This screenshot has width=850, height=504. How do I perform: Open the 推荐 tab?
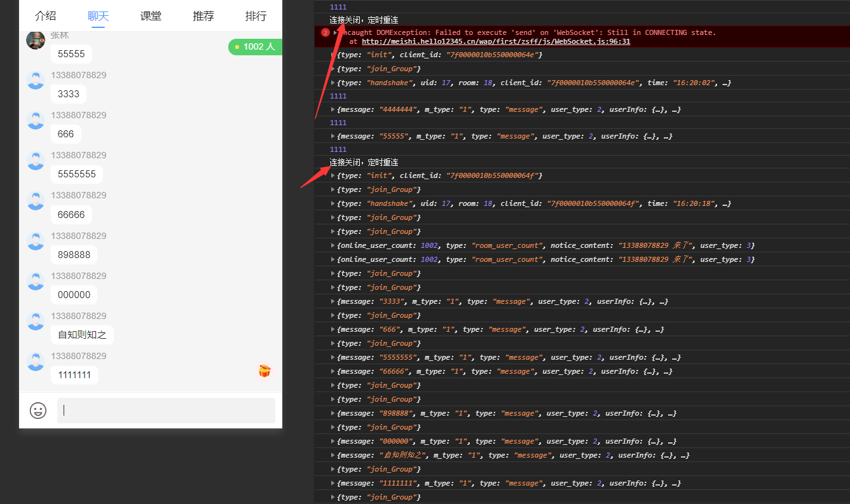[203, 16]
